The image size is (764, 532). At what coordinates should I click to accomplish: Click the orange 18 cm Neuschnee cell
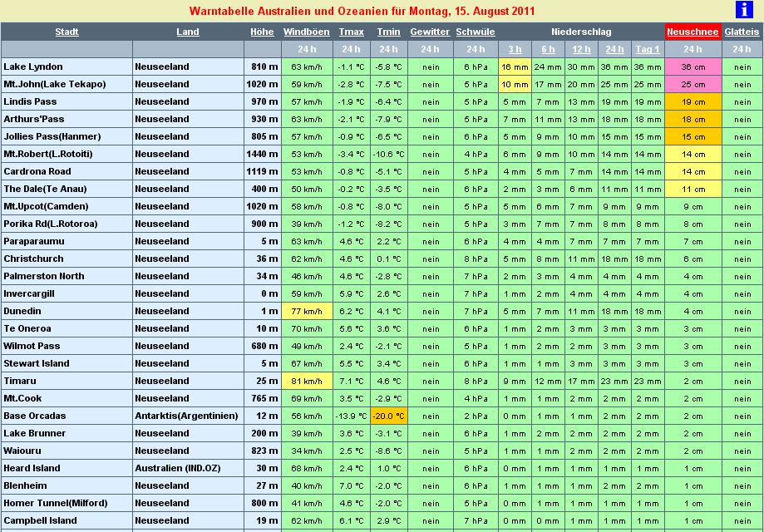[x=693, y=120]
